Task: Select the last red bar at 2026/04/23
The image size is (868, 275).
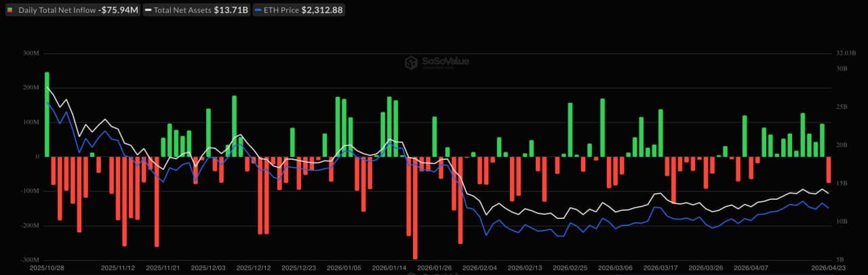Action: click(x=828, y=169)
